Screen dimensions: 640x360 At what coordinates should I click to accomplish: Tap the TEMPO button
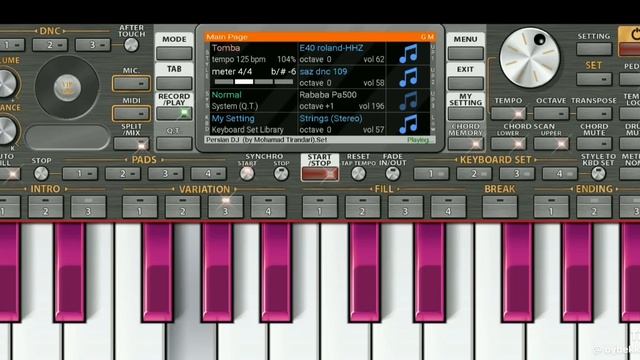508,113
